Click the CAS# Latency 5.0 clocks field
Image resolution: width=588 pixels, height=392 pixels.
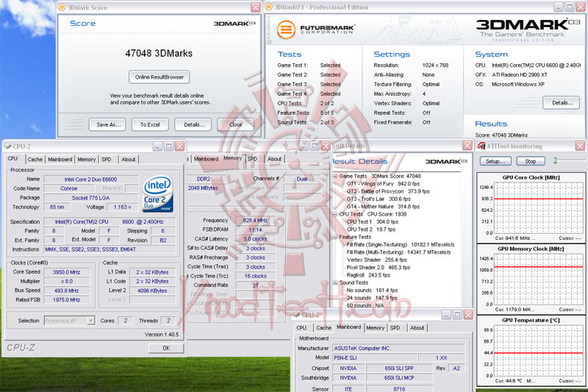[x=255, y=239]
